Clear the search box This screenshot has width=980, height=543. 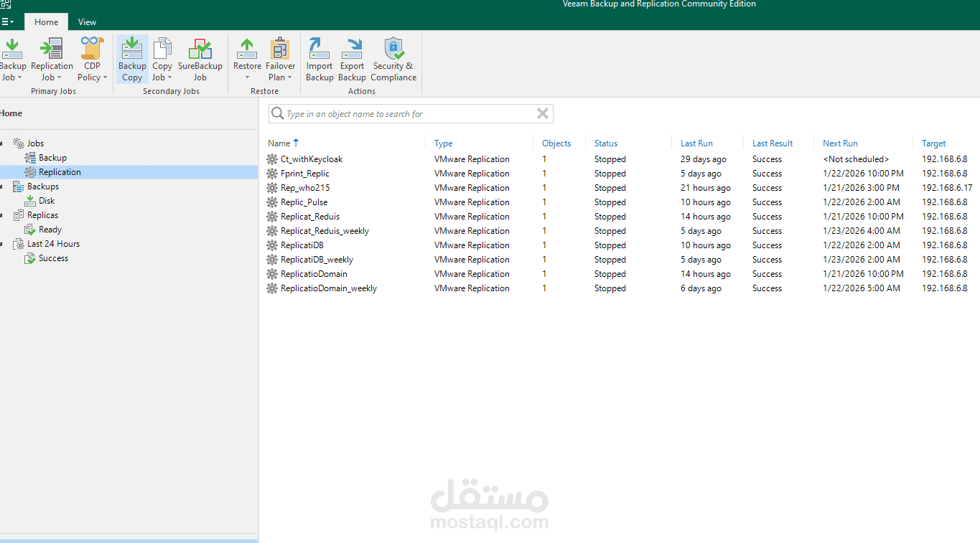coord(542,113)
